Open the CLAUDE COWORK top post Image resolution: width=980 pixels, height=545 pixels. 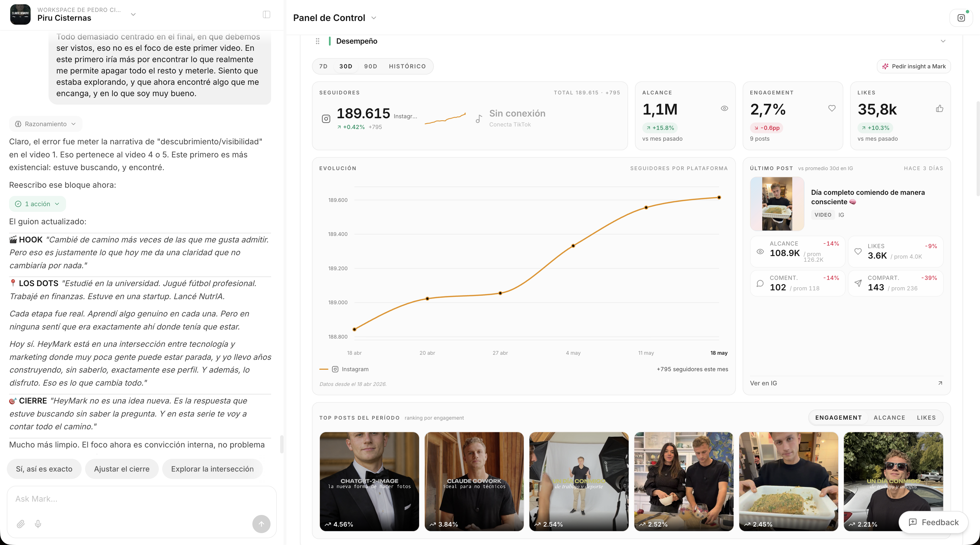tap(474, 481)
